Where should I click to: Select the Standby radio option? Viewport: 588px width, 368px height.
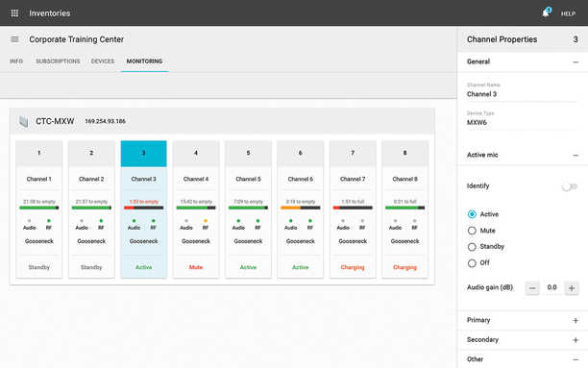[x=472, y=247]
